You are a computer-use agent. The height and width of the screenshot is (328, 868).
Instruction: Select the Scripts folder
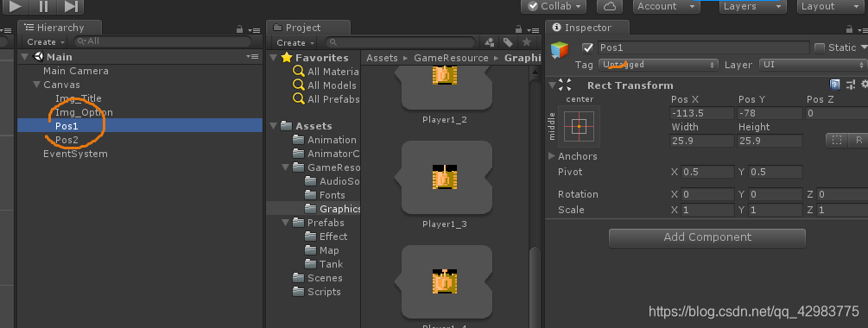317,292
